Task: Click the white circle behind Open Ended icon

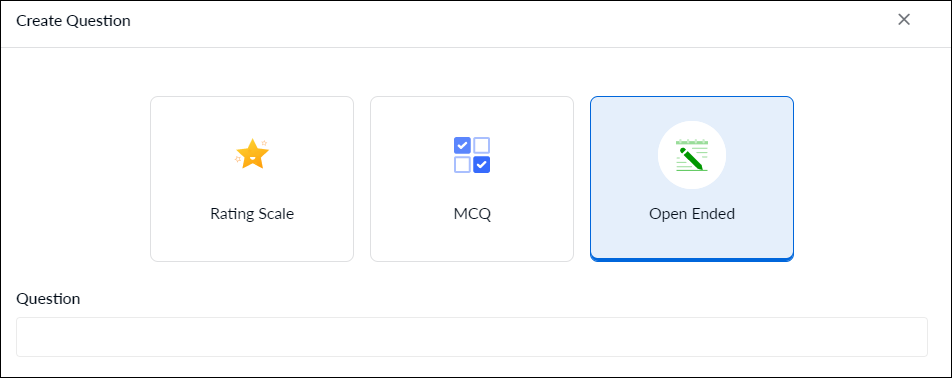Action: click(692, 155)
